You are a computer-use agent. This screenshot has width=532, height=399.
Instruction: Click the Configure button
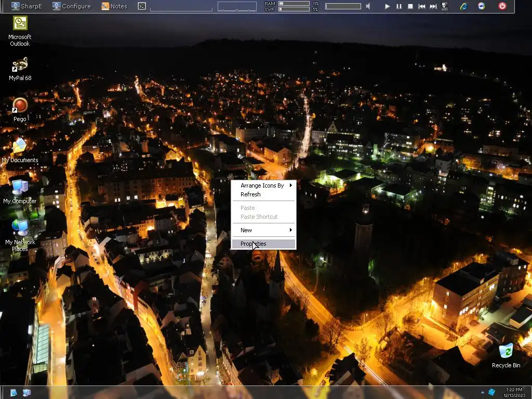71,6
